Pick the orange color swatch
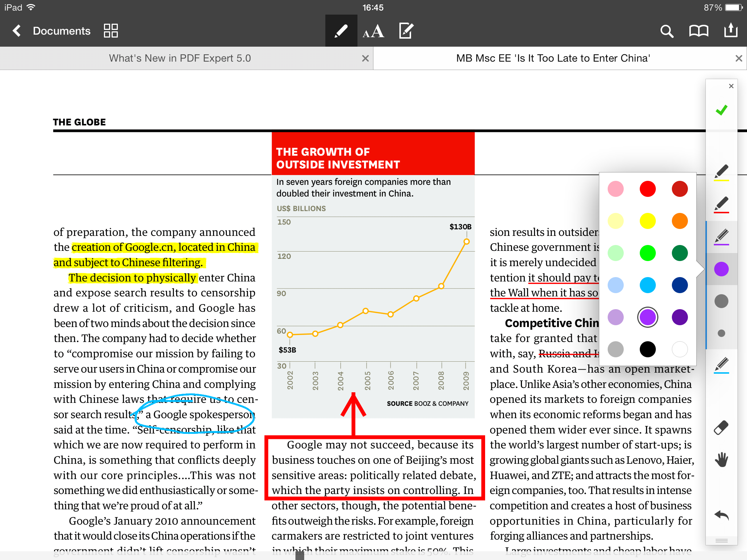Image resolution: width=747 pixels, height=560 pixels. (680, 221)
